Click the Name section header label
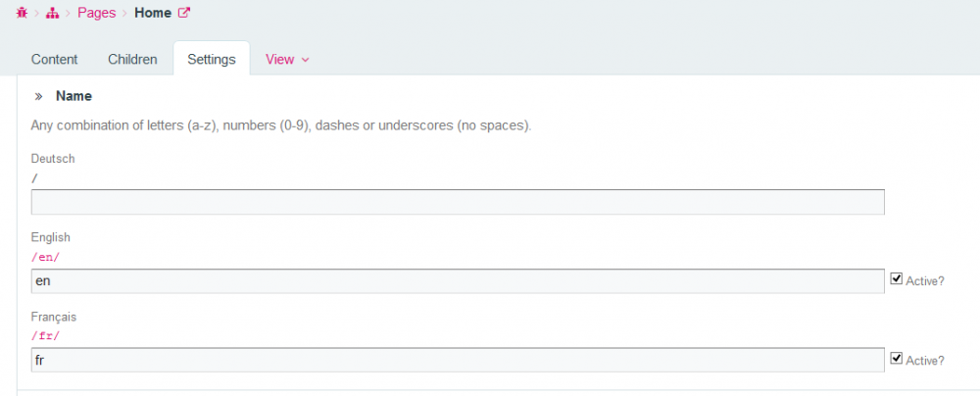Screen dimensions: 980x396 click(73, 96)
